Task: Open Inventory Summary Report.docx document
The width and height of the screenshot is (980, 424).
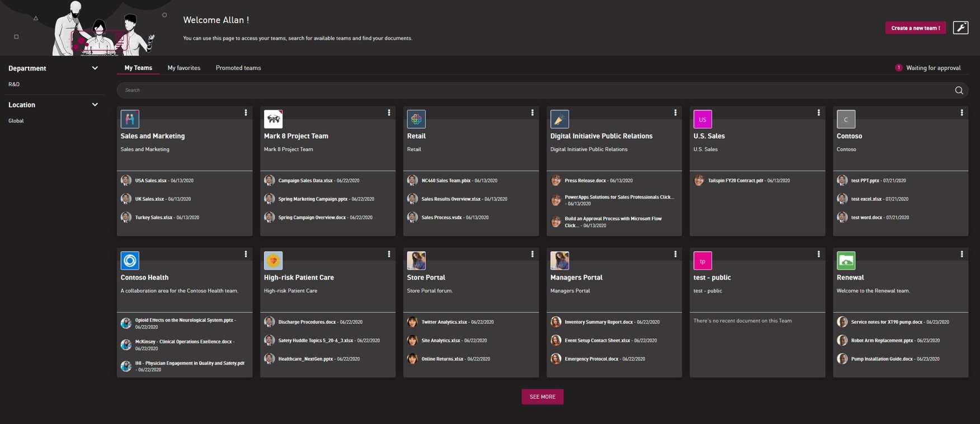Action: (x=599, y=322)
